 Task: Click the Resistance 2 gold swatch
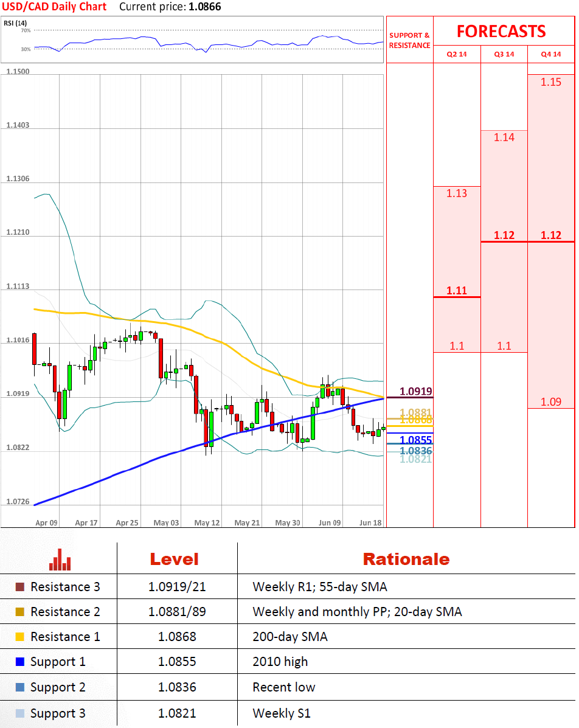point(19,612)
